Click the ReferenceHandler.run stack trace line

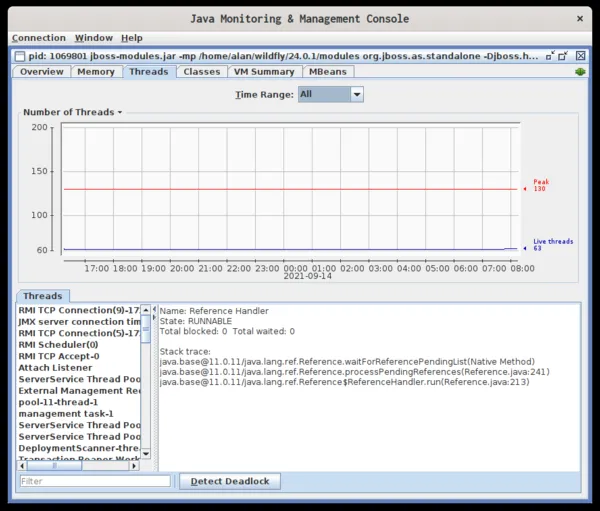click(344, 382)
